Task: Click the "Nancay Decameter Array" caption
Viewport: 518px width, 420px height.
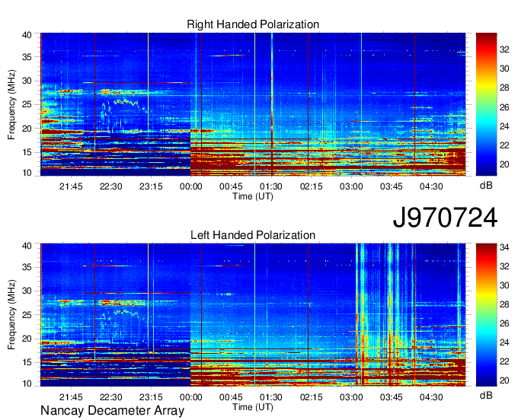Action: pos(112,411)
